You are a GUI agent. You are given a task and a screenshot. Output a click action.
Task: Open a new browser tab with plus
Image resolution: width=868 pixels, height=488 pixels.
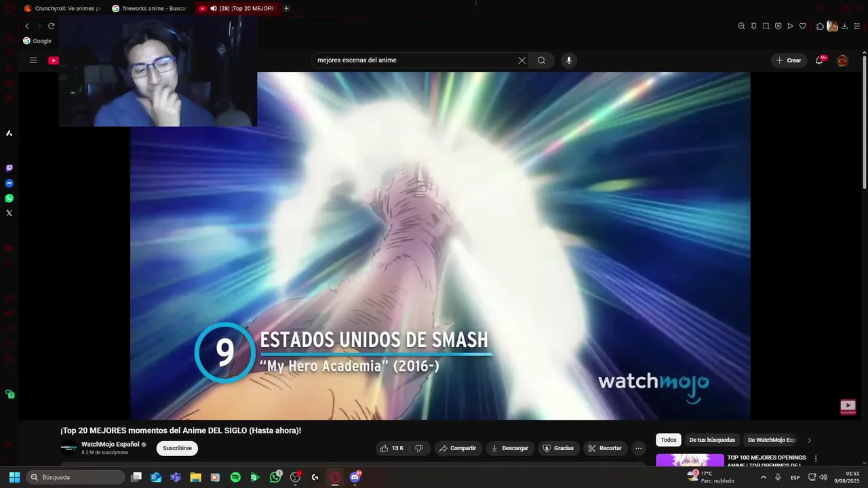point(286,8)
